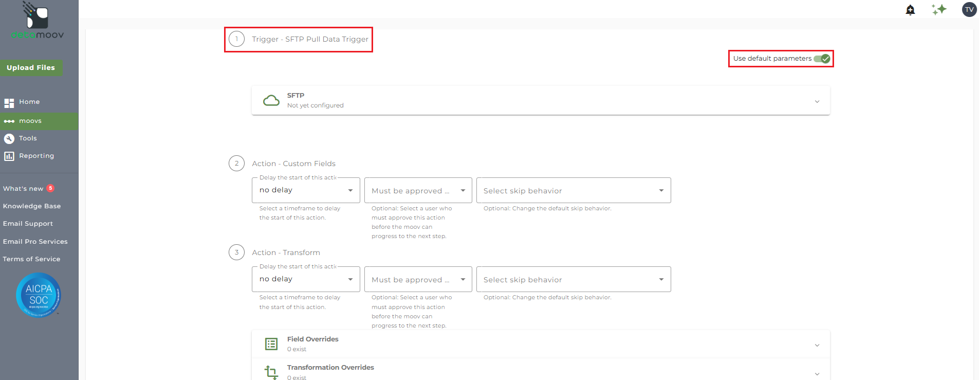Image resolution: width=980 pixels, height=380 pixels.
Task: Open Transform Must be approved dropdown
Action: click(418, 279)
